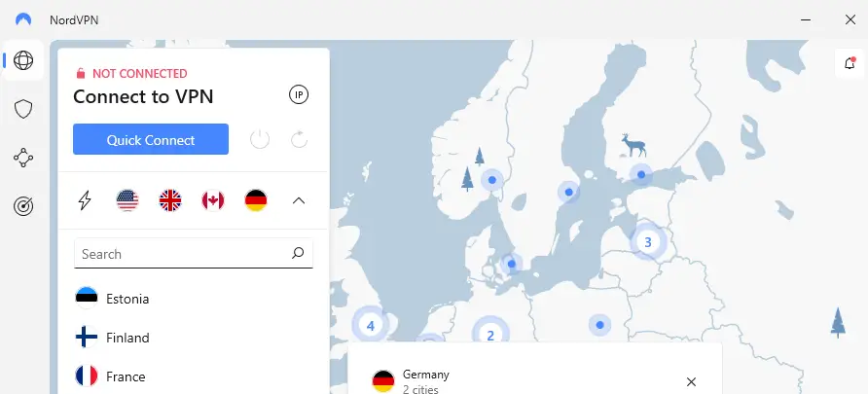Connect via Germany flag shortcut
The image size is (868, 394).
[x=256, y=200]
